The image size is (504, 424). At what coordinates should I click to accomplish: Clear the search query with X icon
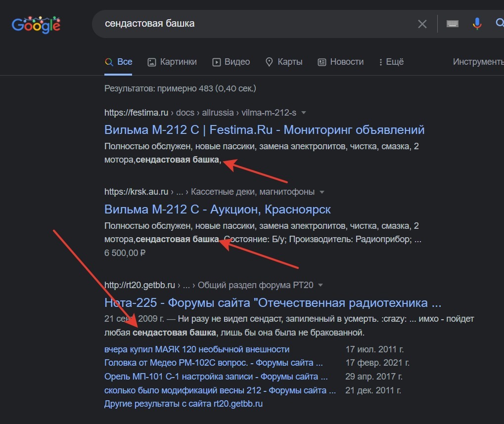click(x=422, y=24)
